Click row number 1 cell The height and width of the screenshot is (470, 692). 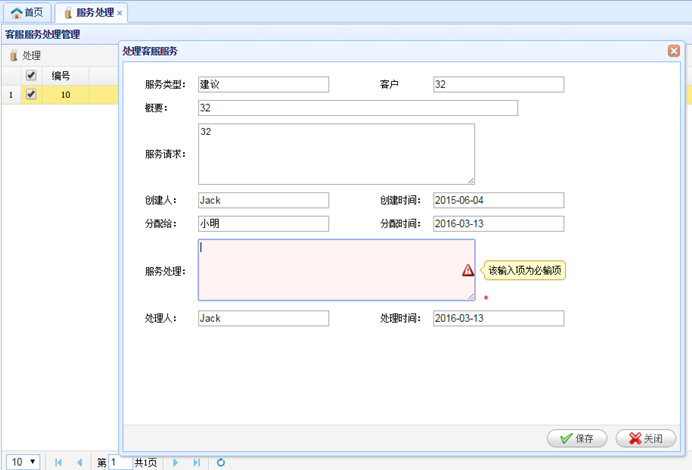11,95
